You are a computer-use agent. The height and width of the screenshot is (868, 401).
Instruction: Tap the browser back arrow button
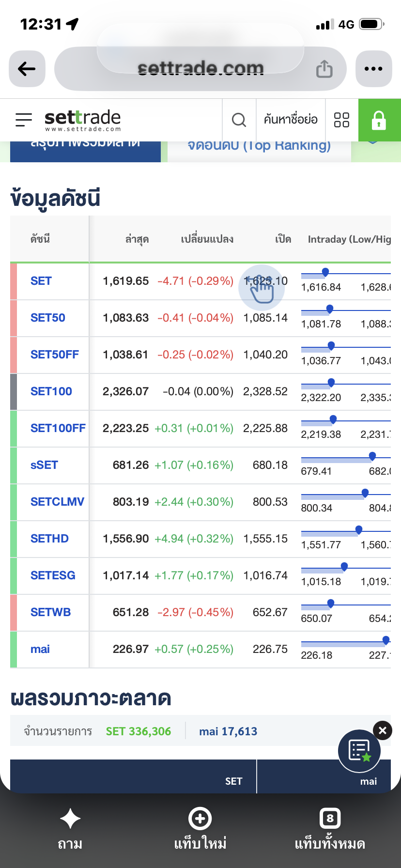tap(27, 69)
